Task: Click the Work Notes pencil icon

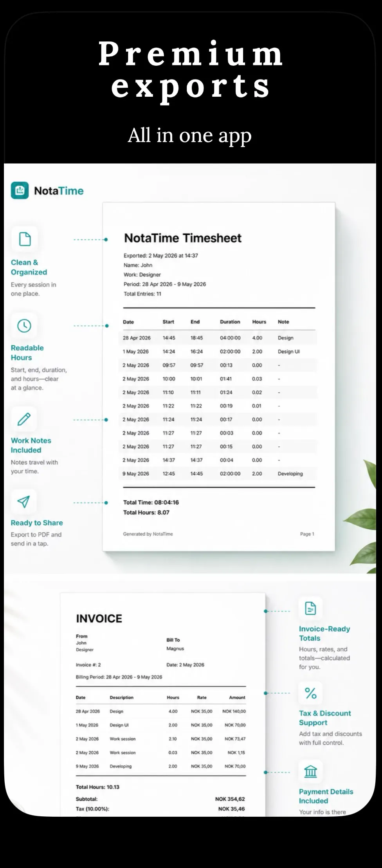Action: tap(24, 419)
